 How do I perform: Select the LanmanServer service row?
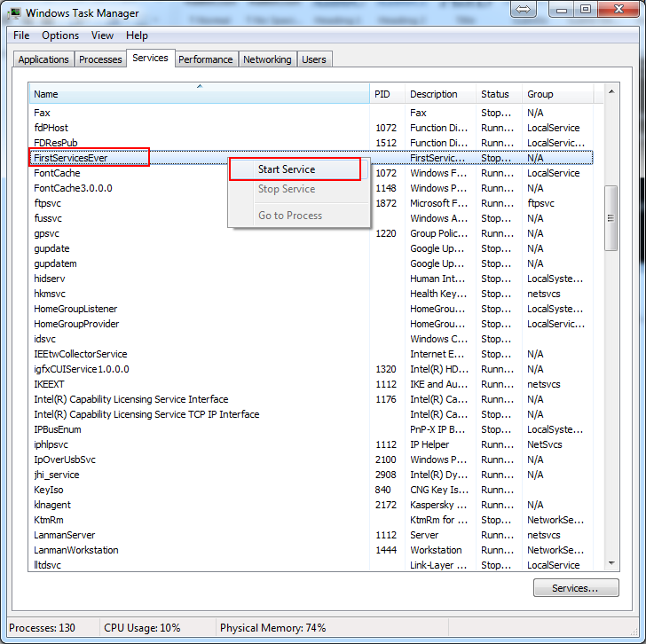64,535
